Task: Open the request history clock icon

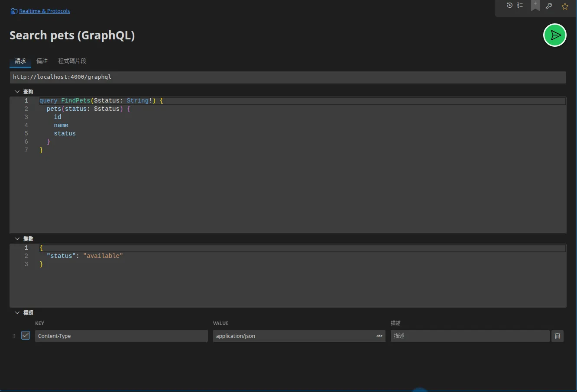Action: coord(509,6)
